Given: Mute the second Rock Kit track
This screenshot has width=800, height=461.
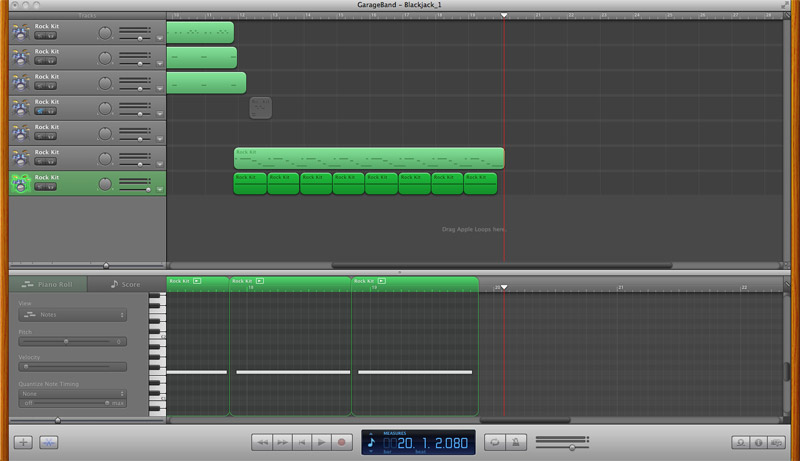Looking at the screenshot, I should [40, 61].
